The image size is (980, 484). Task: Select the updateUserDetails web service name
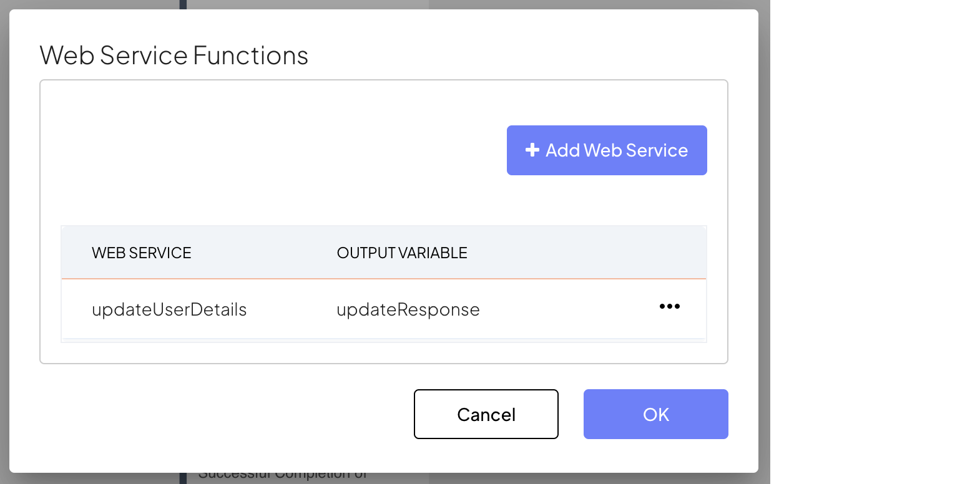[169, 309]
